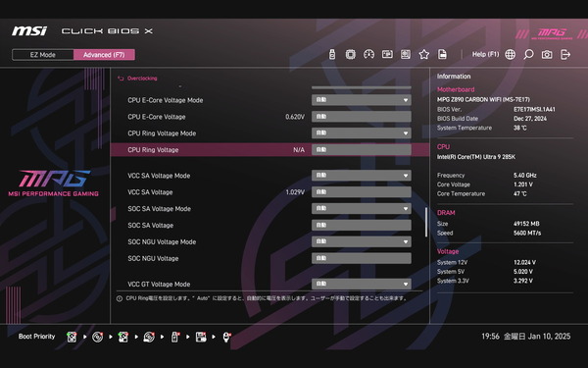Expand the VCC SA Voltage Mode dropdown
The width and height of the screenshot is (588, 368).
coord(361,176)
